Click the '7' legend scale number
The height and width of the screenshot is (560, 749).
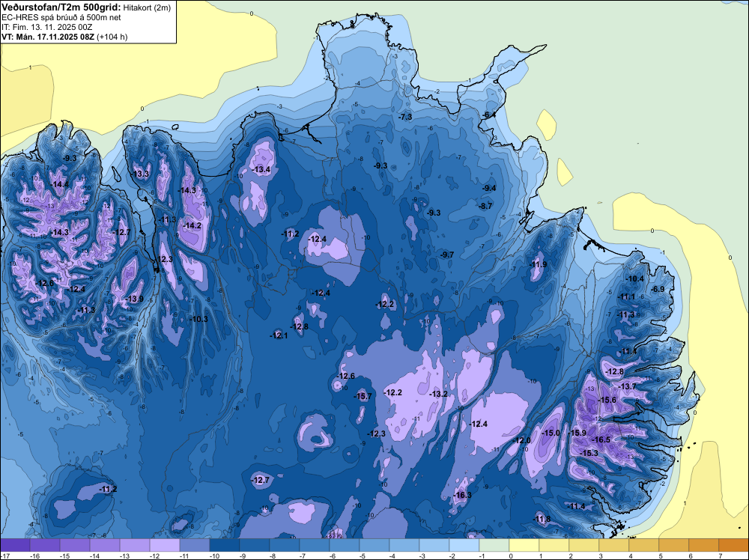click(x=720, y=556)
